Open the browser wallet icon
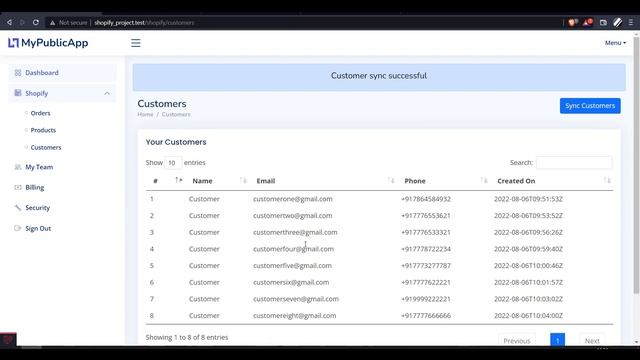The height and width of the screenshot is (360, 640). pos(603,23)
